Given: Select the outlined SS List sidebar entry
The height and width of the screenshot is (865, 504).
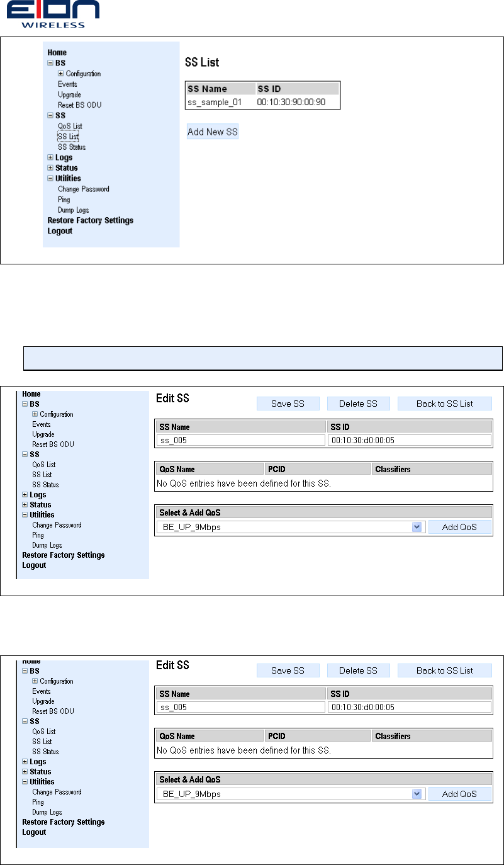Looking at the screenshot, I should (68, 137).
